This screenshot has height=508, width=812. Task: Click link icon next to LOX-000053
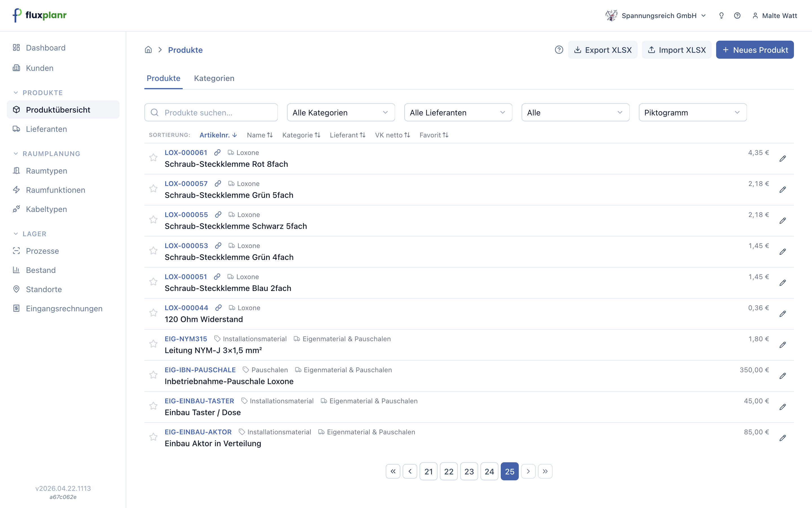218,246
